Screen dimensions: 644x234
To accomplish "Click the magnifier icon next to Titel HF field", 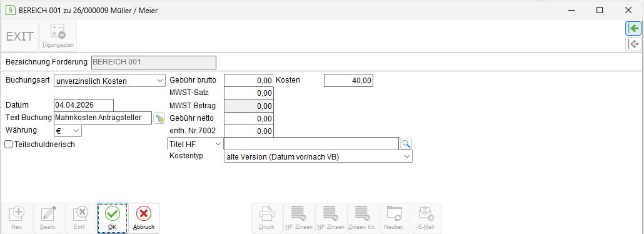I will (406, 143).
